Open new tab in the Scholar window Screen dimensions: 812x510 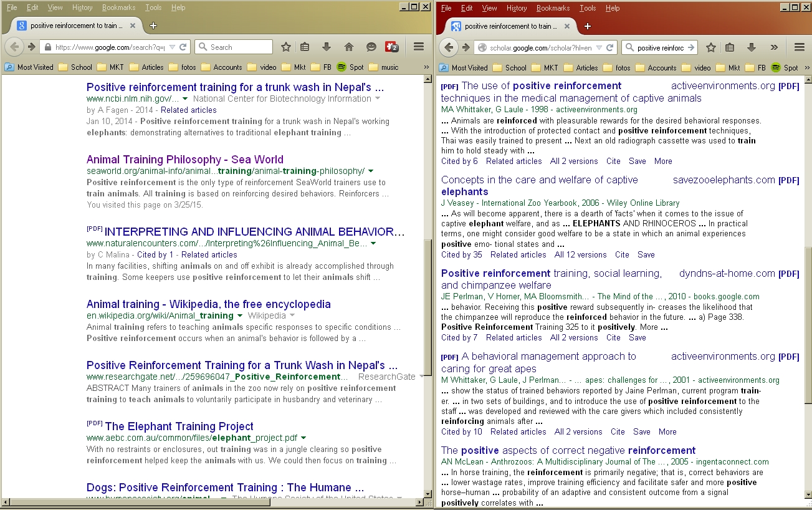[x=588, y=26]
